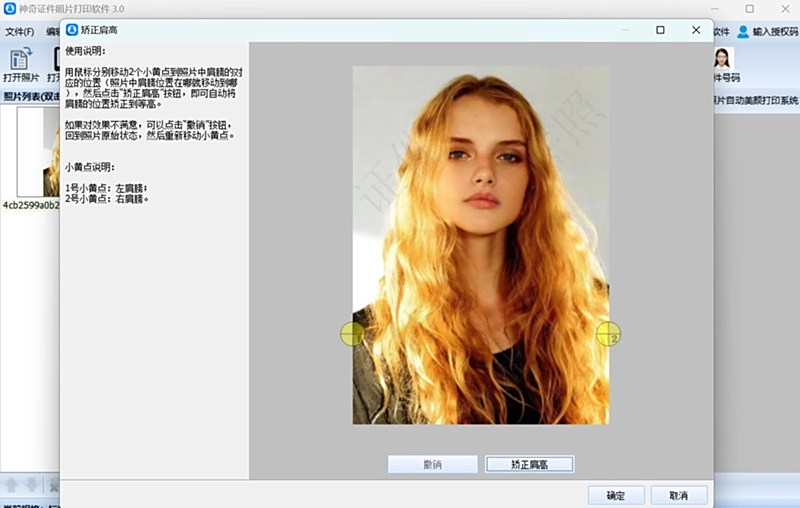Click the 输入授权码 user icon

point(743,32)
